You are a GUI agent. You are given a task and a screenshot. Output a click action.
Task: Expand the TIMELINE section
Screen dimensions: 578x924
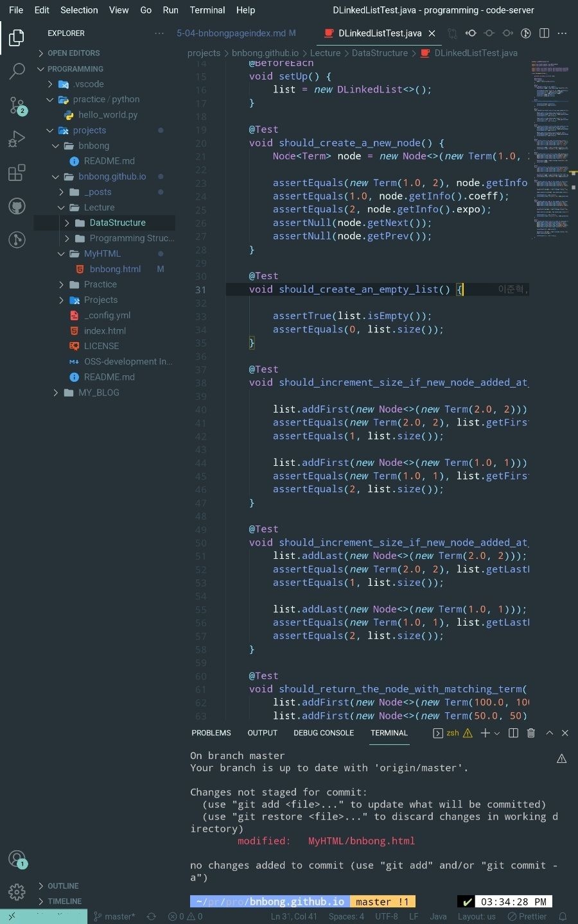[x=105, y=902]
